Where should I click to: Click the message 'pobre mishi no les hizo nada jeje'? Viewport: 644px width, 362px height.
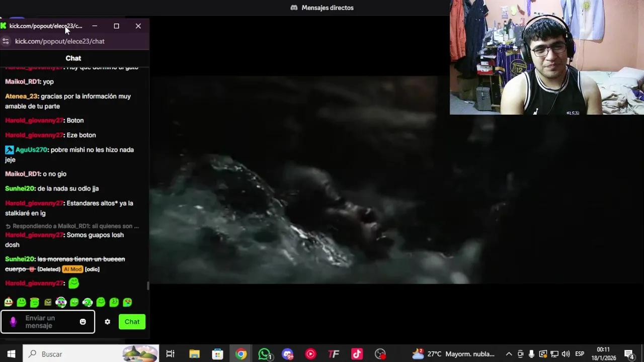(69, 155)
